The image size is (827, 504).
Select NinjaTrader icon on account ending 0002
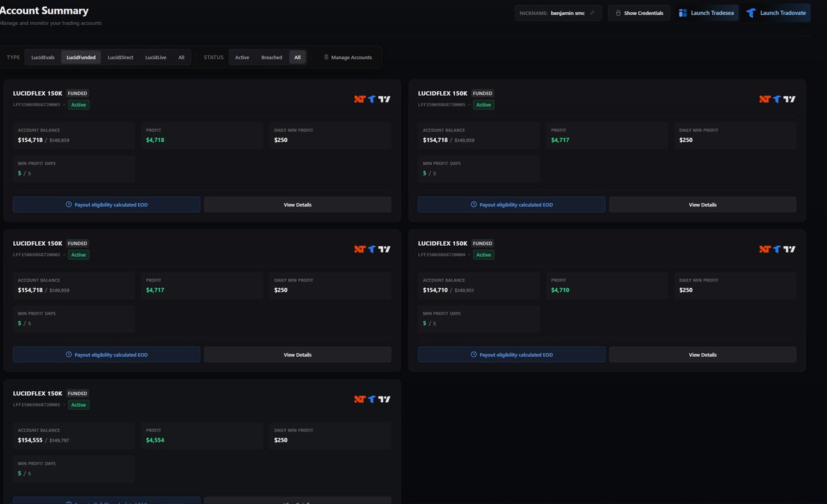click(359, 249)
